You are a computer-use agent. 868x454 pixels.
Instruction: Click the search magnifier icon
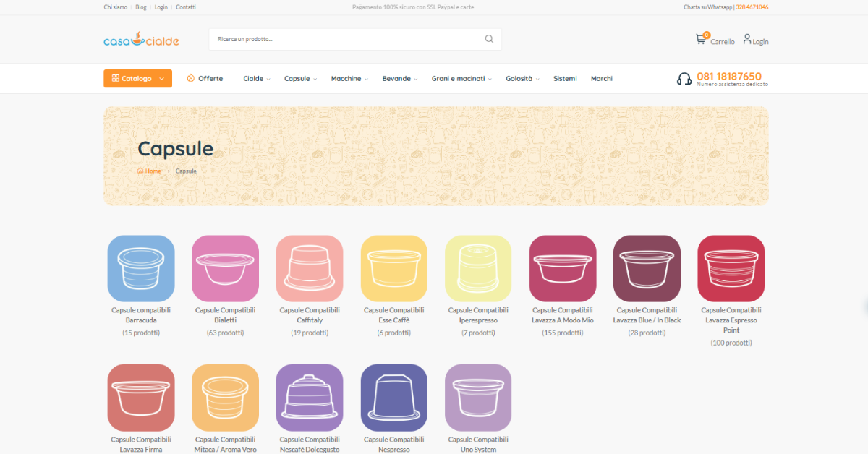(x=489, y=39)
